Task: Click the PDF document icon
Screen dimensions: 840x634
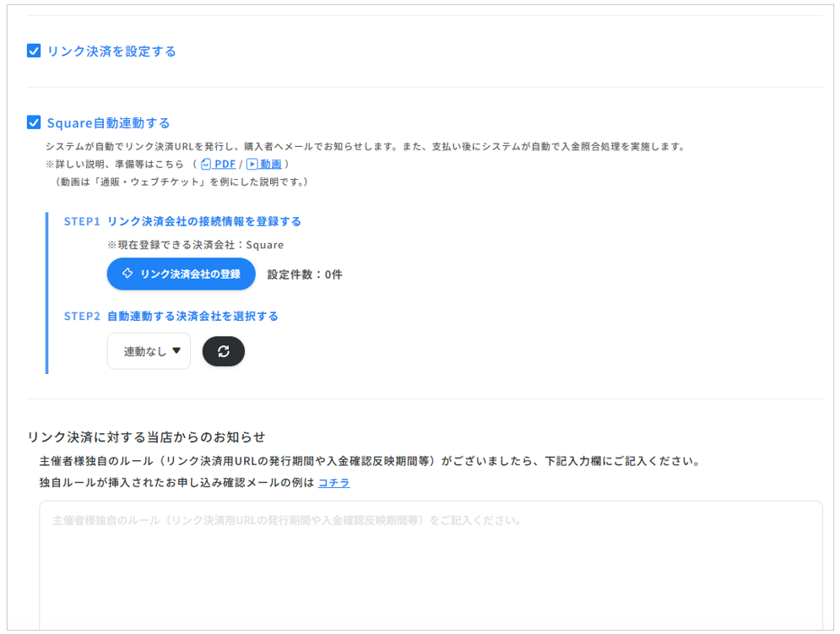Action: 206,165
